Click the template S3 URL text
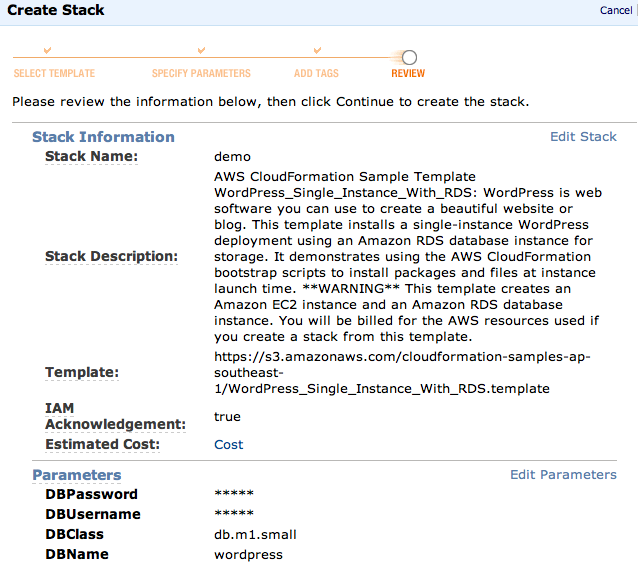This screenshot has width=638, height=569. 402,372
